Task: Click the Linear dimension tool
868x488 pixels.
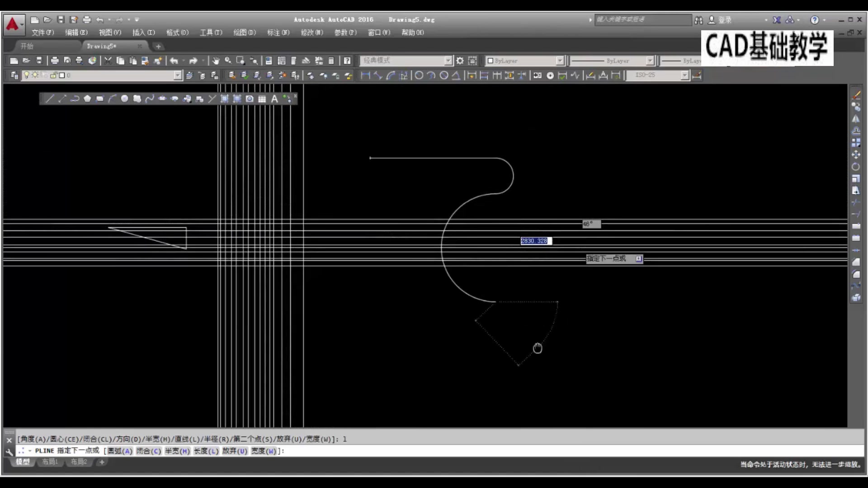Action: (365, 75)
